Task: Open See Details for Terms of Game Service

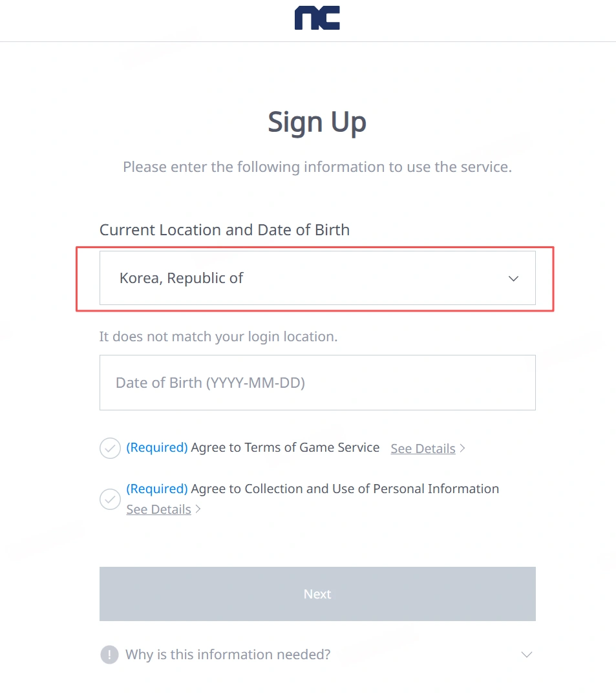Action: [x=423, y=448]
